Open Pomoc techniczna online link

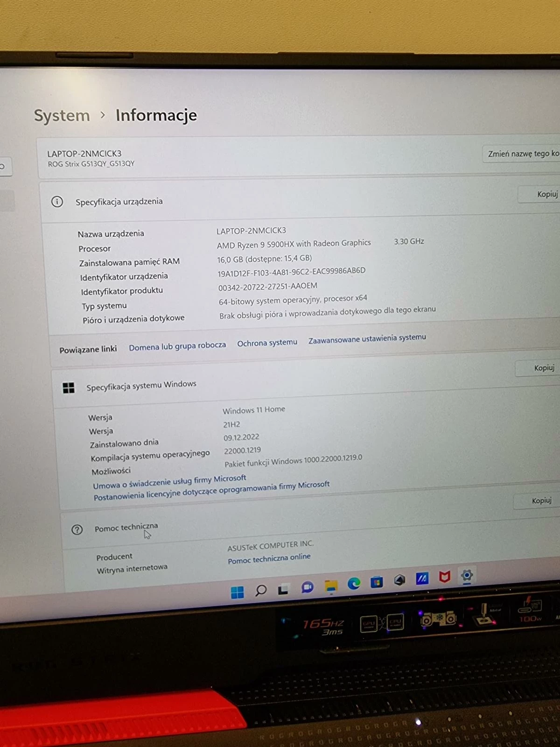click(x=269, y=558)
